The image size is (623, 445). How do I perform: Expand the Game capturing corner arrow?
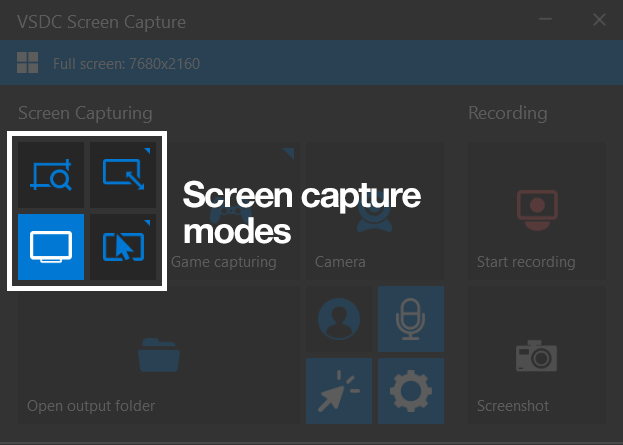290,151
